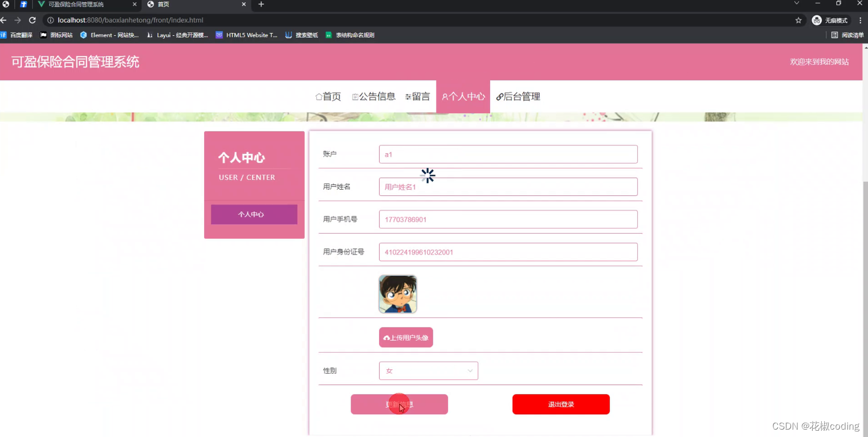Click the 账户 input field showing a1
Viewport: 868px width, 437px height.
coord(507,154)
